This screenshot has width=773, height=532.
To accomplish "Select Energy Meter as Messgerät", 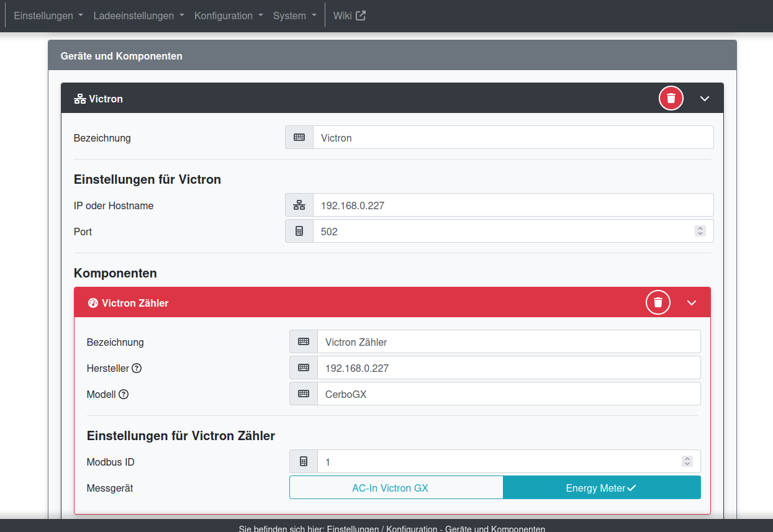I will [x=602, y=488].
